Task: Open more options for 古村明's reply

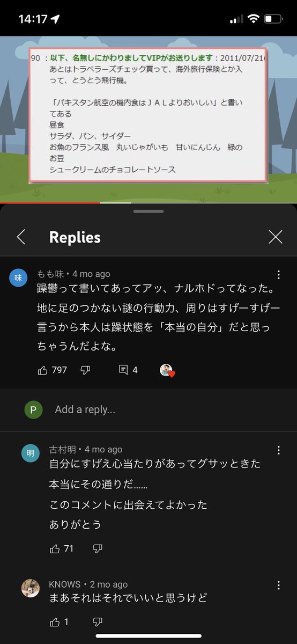Action: click(279, 450)
